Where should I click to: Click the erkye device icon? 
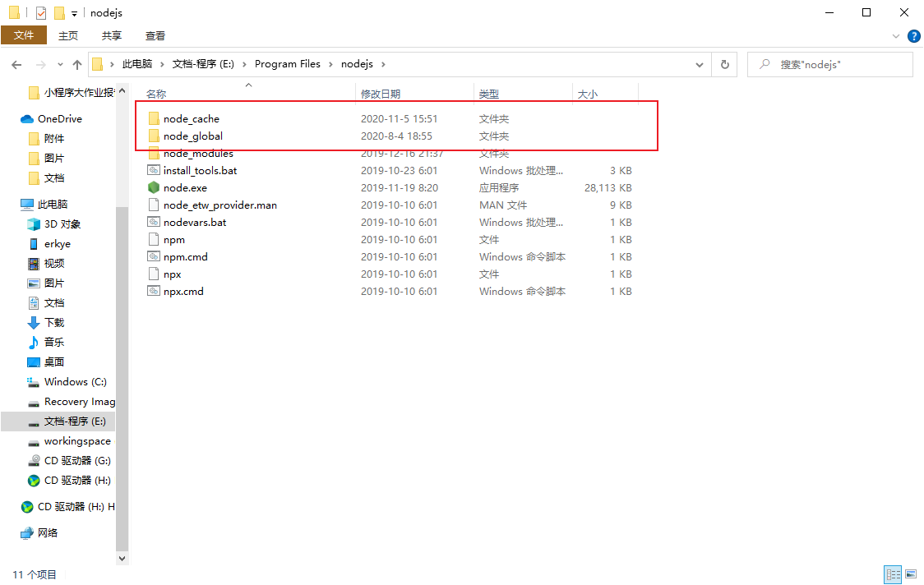click(34, 244)
